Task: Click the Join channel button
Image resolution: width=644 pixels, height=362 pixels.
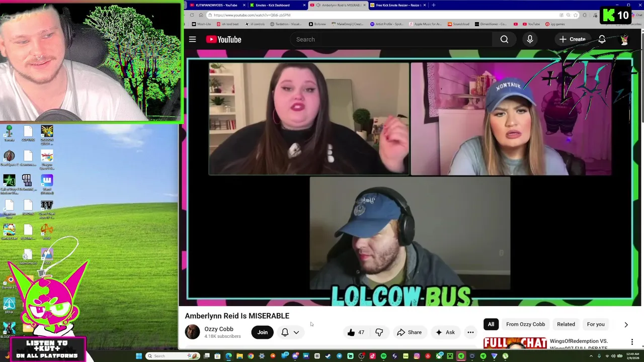Action: point(263,332)
